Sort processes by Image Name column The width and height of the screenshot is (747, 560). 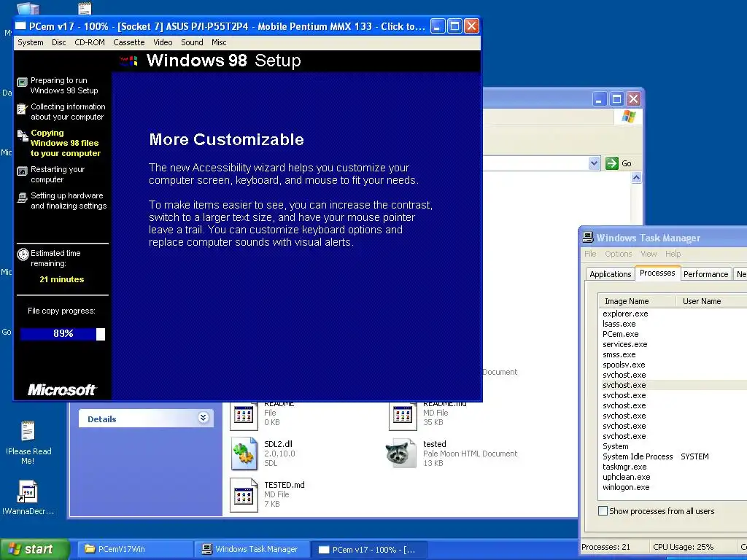(637, 301)
